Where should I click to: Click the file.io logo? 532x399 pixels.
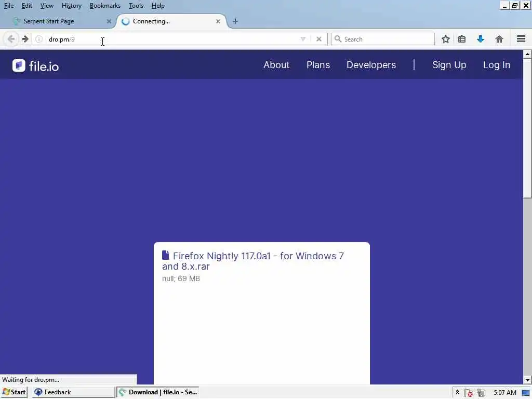pos(36,66)
